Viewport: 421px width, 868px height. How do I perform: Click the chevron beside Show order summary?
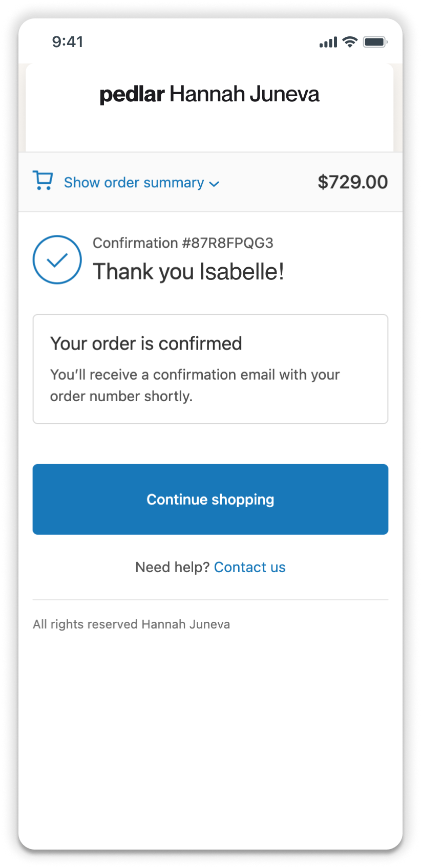215,184
